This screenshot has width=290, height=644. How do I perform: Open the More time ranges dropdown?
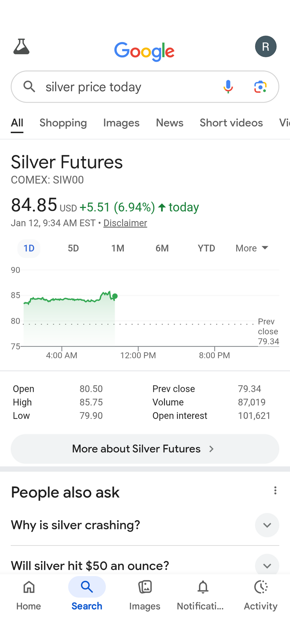coord(252,248)
